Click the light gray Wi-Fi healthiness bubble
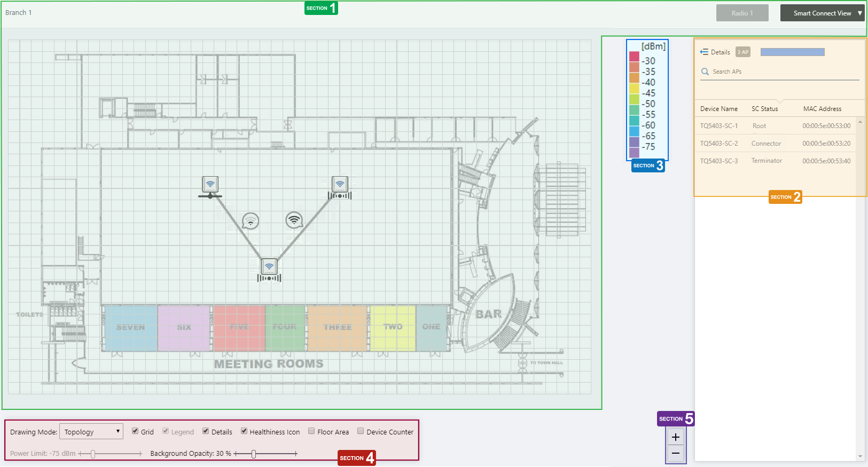The width and height of the screenshot is (868, 467). (x=251, y=221)
